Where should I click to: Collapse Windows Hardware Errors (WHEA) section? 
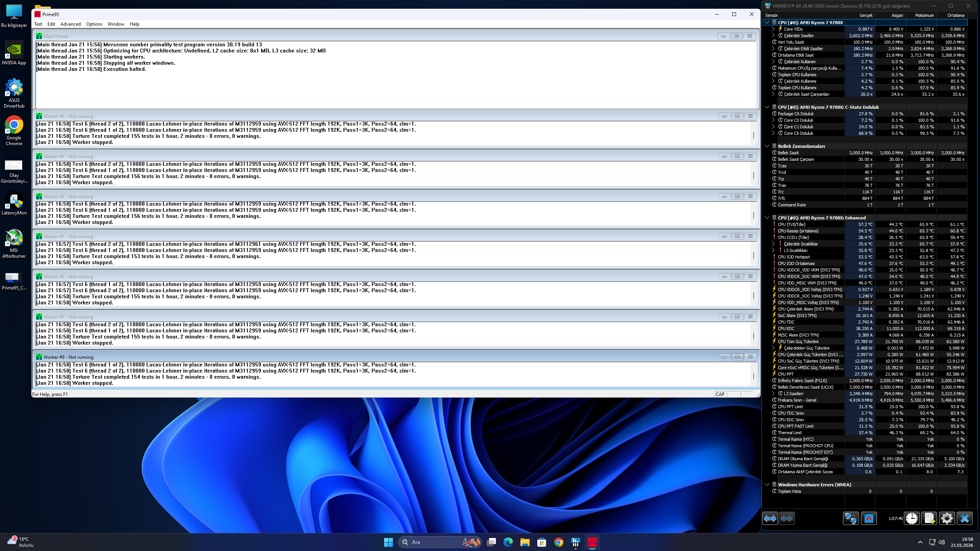(x=767, y=485)
